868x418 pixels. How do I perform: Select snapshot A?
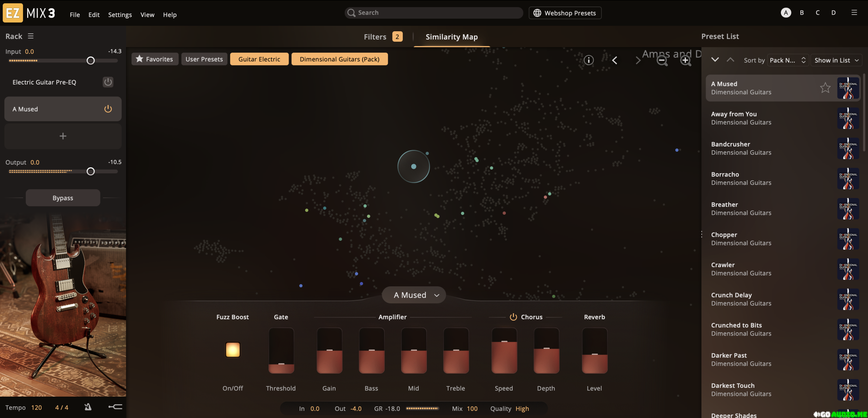(786, 13)
